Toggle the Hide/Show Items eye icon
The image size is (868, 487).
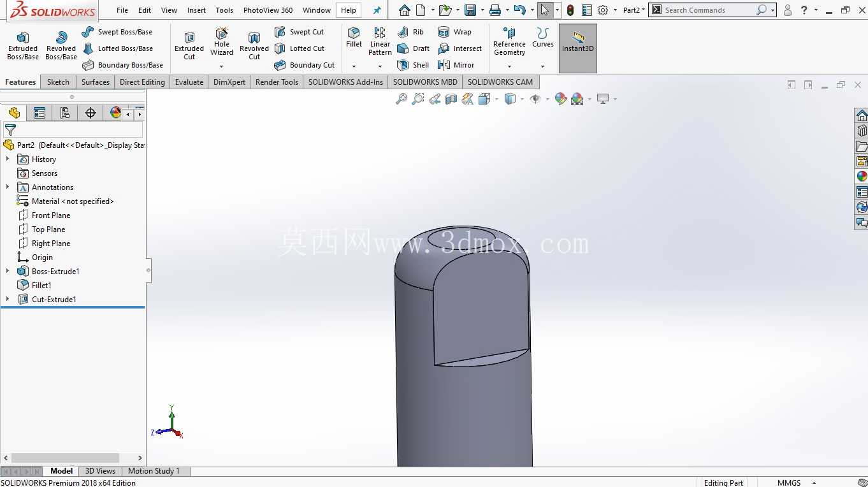pos(535,99)
